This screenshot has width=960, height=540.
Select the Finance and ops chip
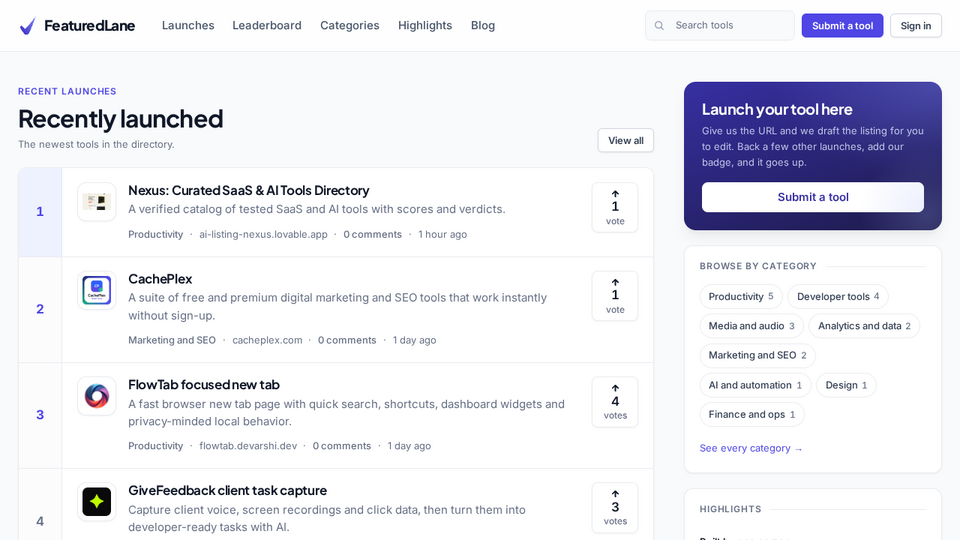(752, 414)
